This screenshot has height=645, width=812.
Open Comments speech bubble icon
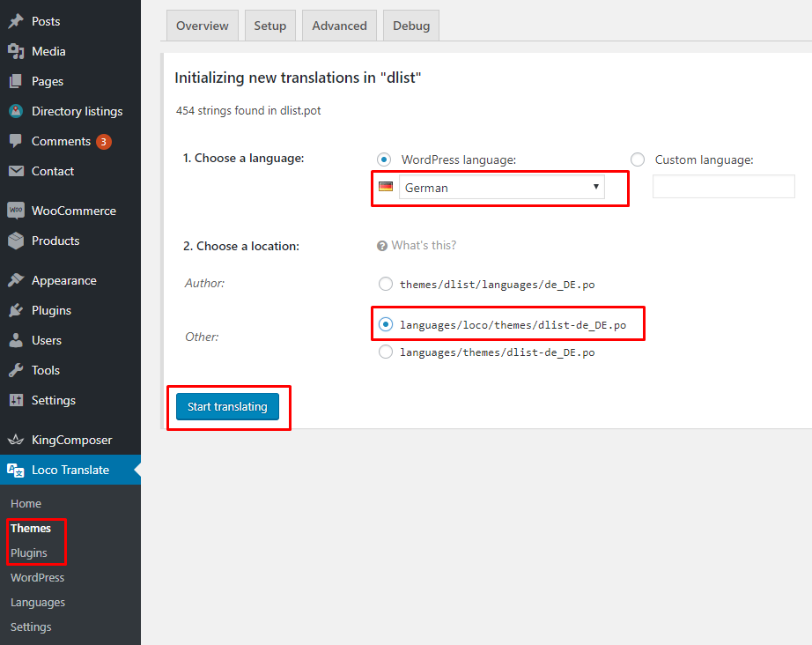[x=16, y=141]
